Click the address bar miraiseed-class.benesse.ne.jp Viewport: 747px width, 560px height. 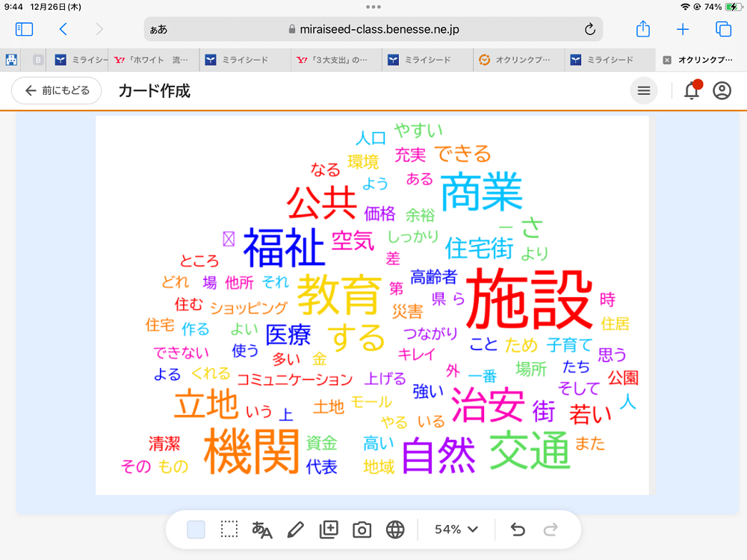tap(373, 29)
